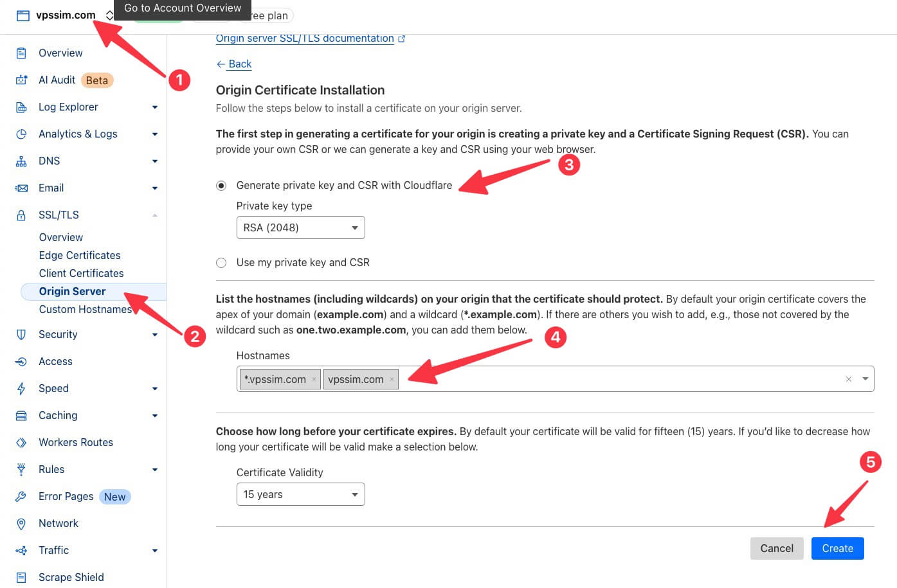The image size is (897, 588).
Task: Click the Security shield icon
Action: [21, 334]
